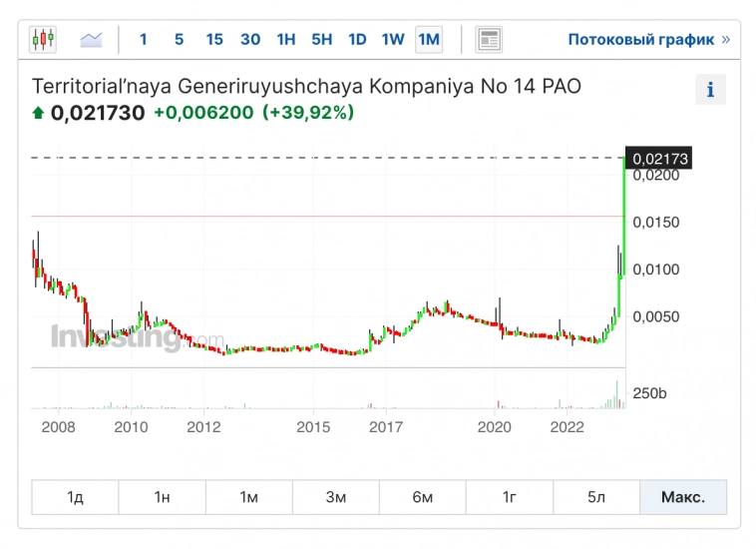Image resolution: width=756 pixels, height=549 pixels.
Task: Show the 1м time range
Action: pyautogui.click(x=248, y=497)
